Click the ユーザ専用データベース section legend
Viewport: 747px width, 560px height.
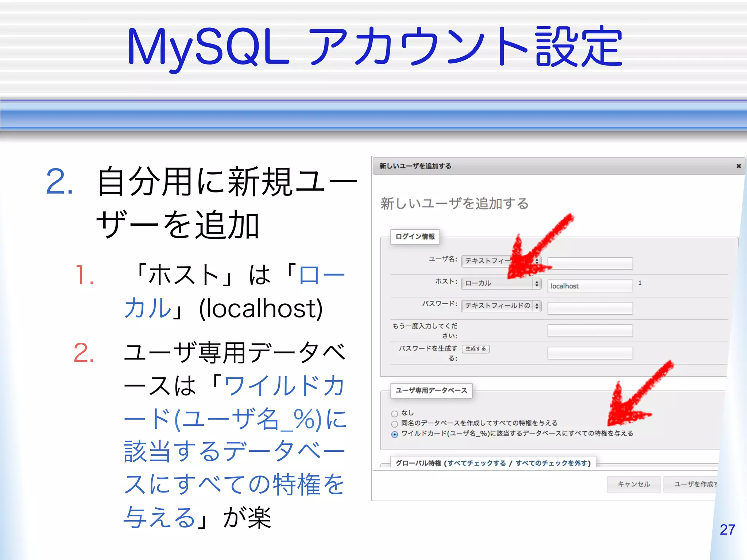pyautogui.click(x=431, y=390)
